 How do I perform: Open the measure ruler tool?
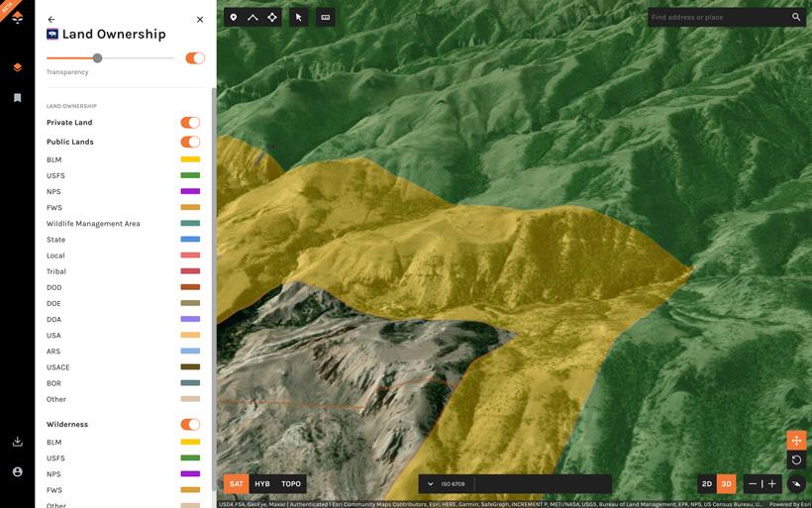[x=325, y=18]
